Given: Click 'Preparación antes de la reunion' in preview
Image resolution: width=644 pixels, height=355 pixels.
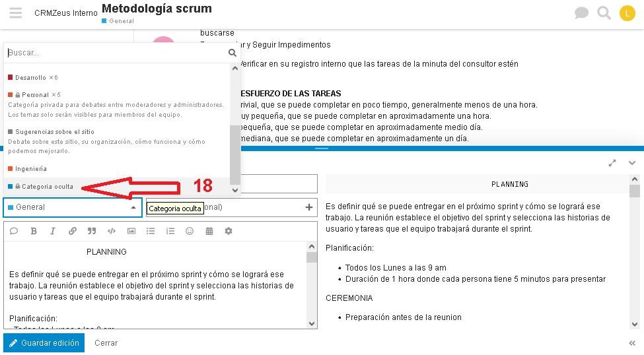Looking at the screenshot, I should tap(404, 317).
